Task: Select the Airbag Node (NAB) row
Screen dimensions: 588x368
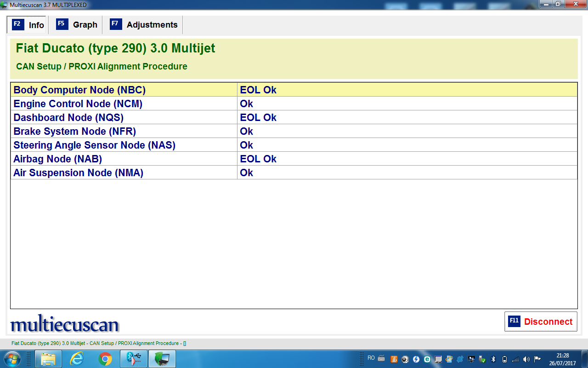Action: (x=124, y=159)
